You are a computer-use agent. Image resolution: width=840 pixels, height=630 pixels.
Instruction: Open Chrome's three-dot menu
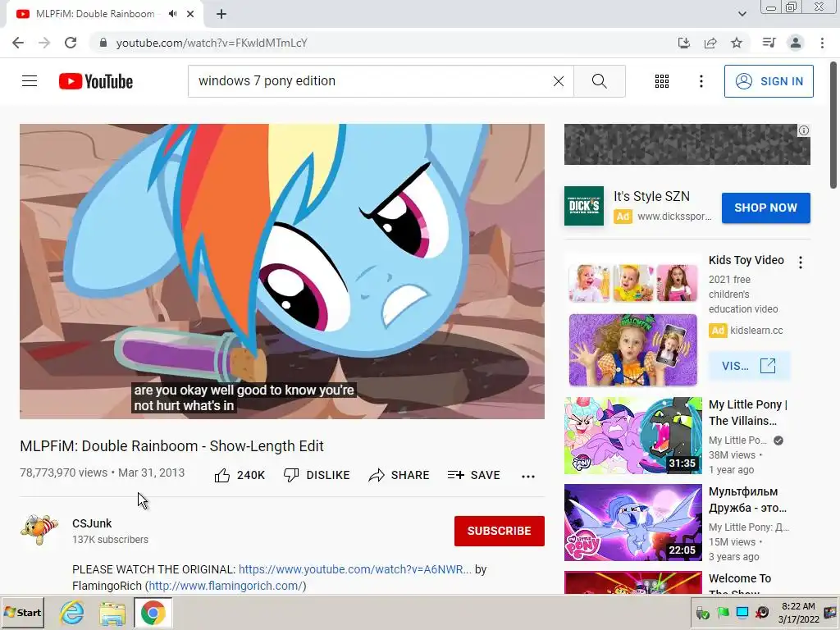pos(822,43)
